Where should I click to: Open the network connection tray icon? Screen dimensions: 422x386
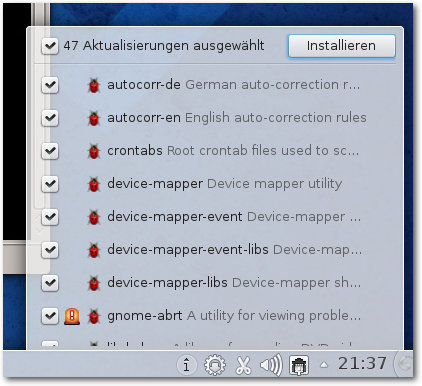(x=299, y=365)
